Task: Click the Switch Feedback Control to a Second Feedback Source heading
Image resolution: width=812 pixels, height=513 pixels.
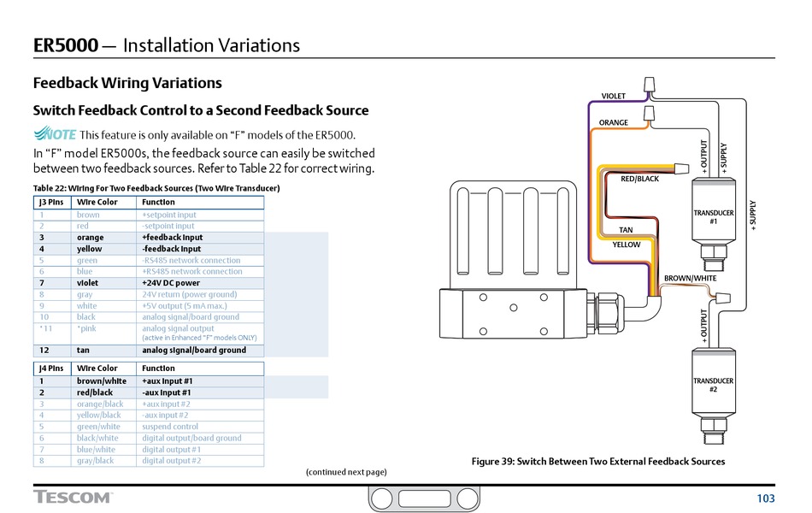Action: coord(201,110)
